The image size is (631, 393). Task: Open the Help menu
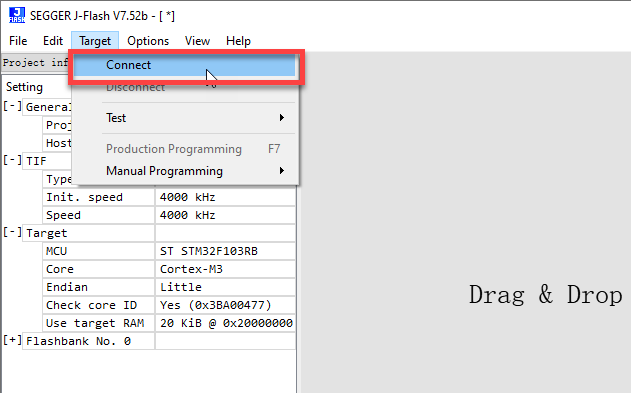point(238,41)
